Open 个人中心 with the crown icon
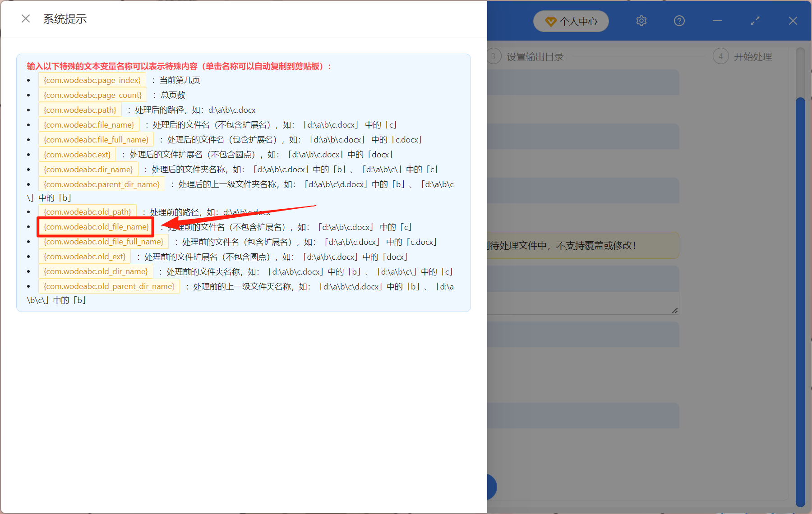812x514 pixels. (x=571, y=21)
